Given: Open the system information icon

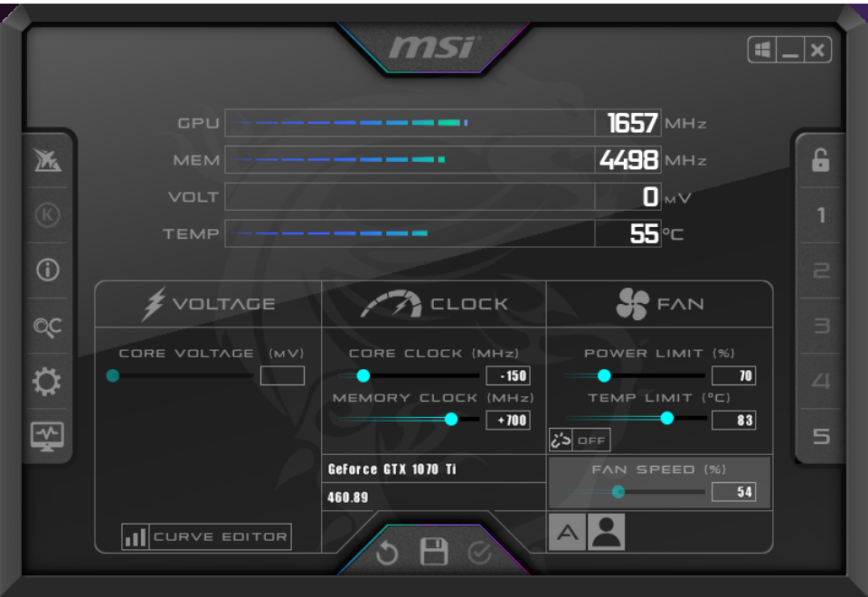Looking at the screenshot, I should tap(48, 270).
